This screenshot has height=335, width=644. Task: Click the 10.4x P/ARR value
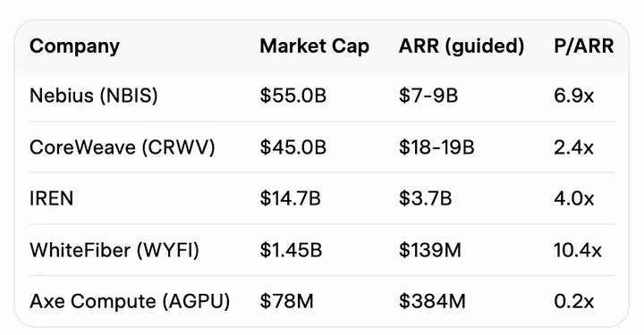578,250
